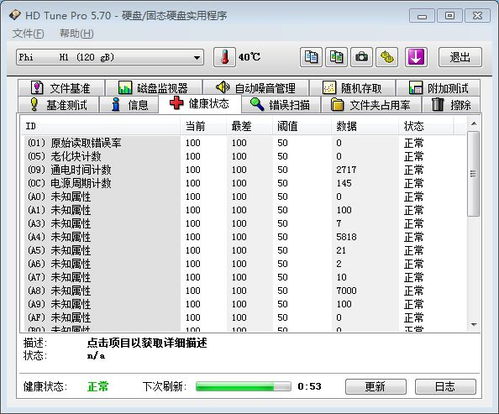The width and height of the screenshot is (499, 414).
Task: Open the 日志 log button
Action: pos(445,387)
